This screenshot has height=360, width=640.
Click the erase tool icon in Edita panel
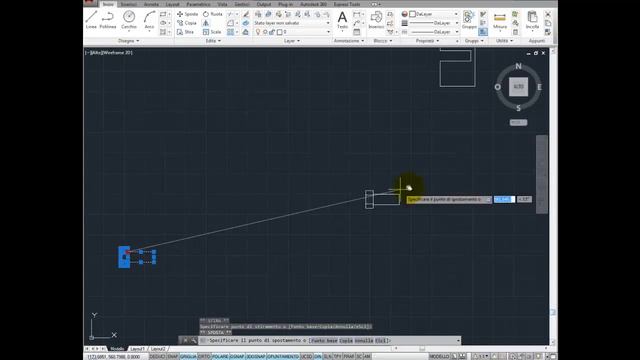click(x=246, y=14)
